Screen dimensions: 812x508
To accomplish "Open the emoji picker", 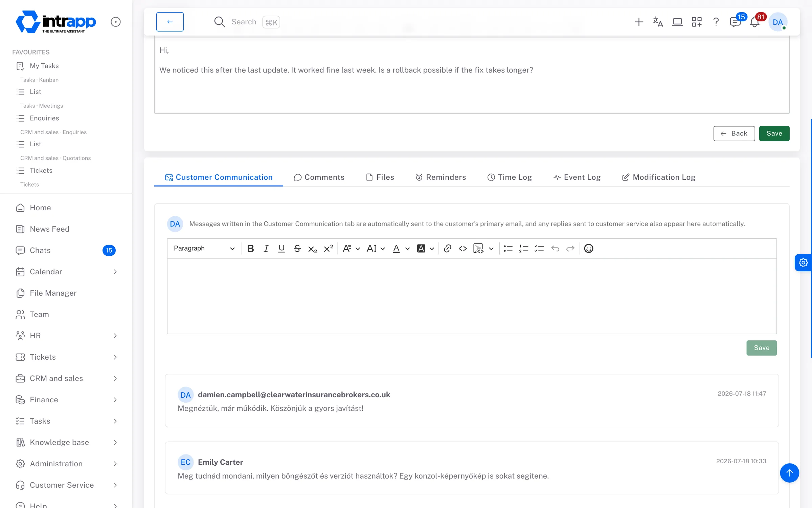I will click(589, 249).
